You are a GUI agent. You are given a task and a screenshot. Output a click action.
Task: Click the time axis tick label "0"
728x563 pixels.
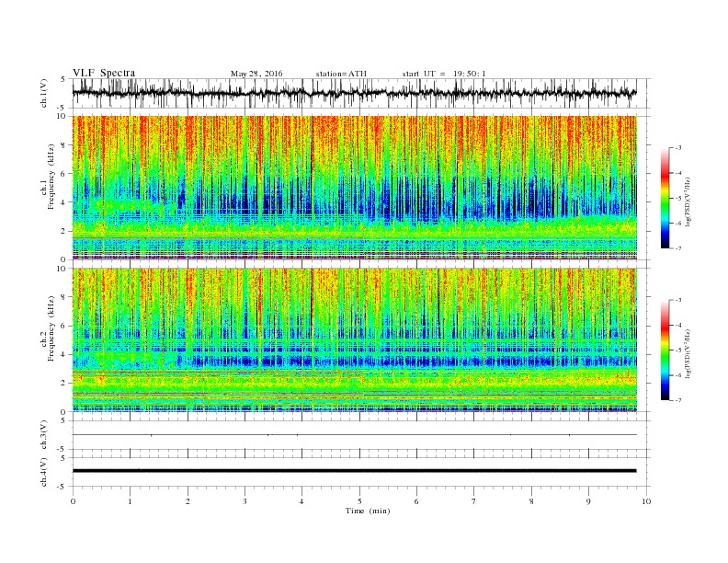73,501
